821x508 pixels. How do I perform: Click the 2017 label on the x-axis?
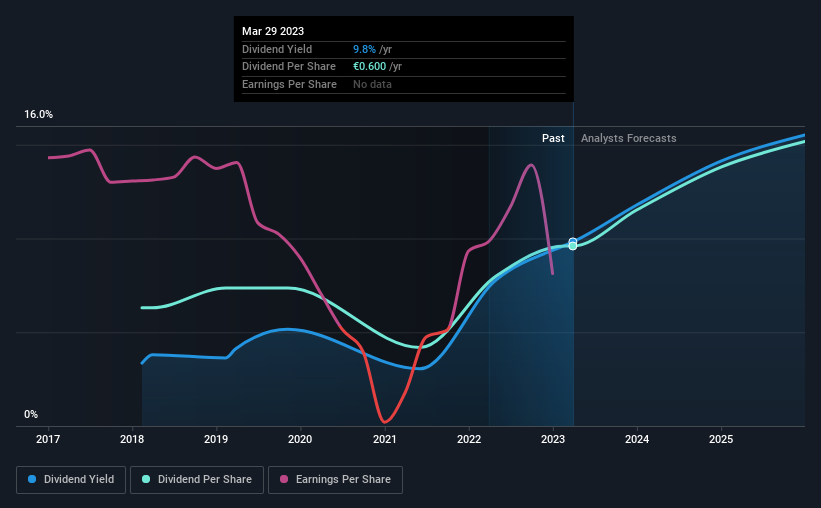click(x=48, y=439)
